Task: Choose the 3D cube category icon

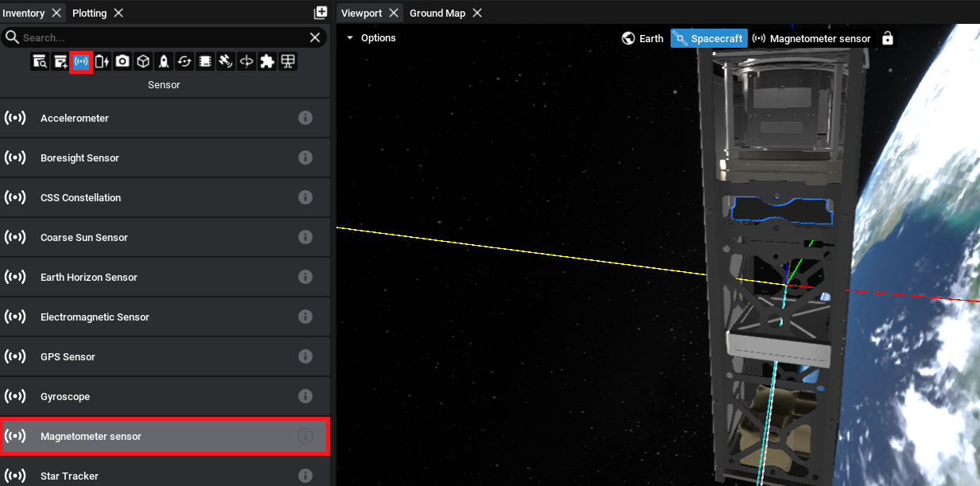Action: pyautogui.click(x=143, y=61)
